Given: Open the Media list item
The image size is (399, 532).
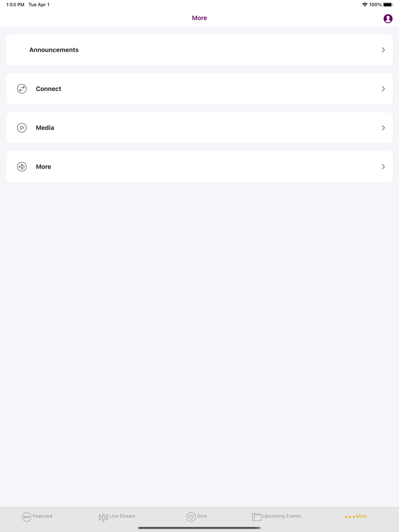Looking at the screenshot, I should pyautogui.click(x=199, y=128).
